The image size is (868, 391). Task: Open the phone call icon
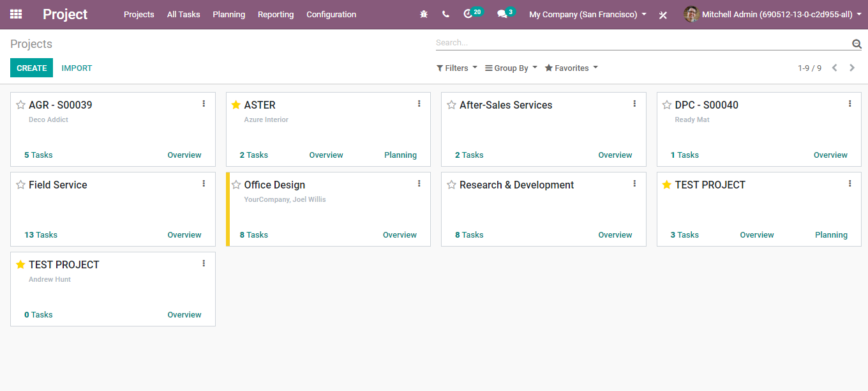coord(445,14)
